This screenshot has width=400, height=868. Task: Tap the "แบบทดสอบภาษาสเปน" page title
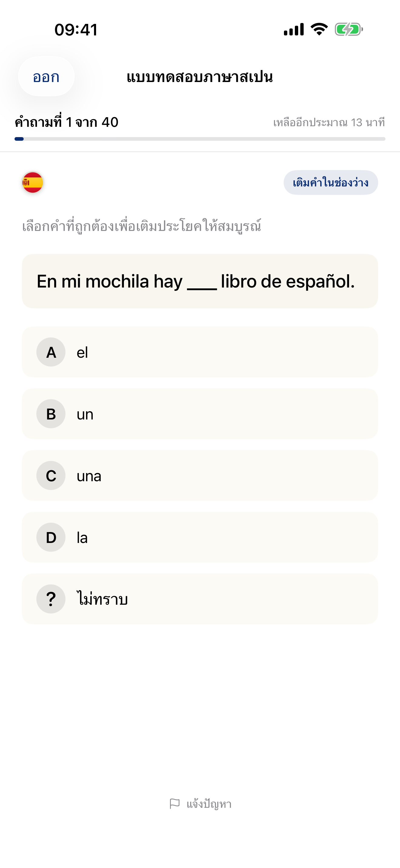pos(200,77)
